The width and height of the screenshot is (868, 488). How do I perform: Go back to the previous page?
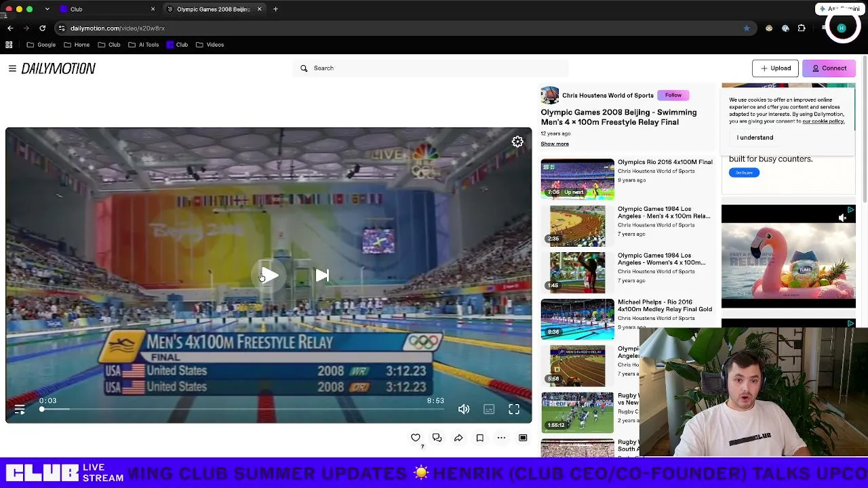[10, 28]
